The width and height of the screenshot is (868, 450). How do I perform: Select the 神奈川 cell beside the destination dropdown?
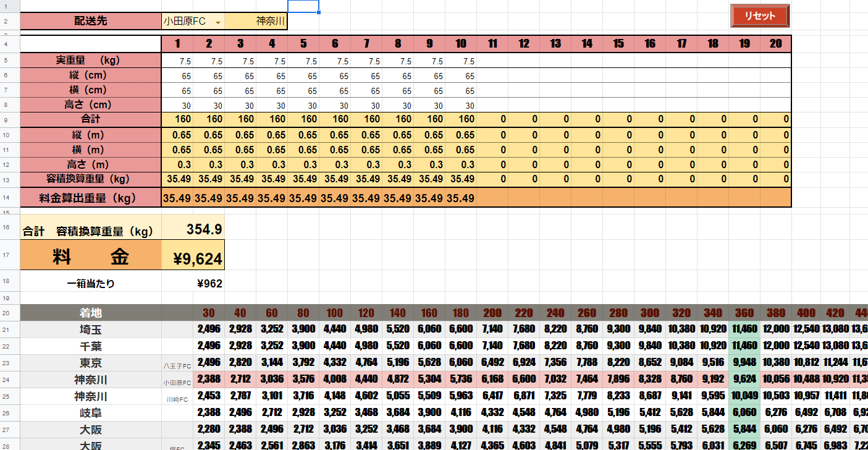pos(256,21)
